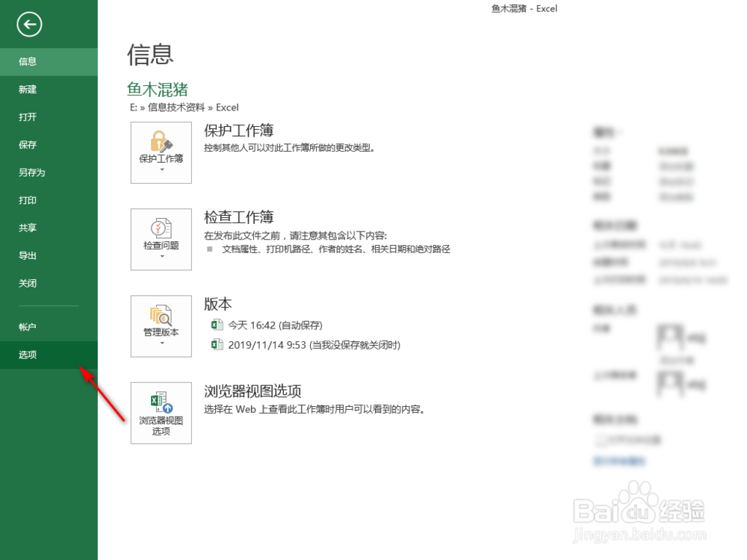Click the back arrow to return to workbook
This screenshot has width=747, height=560.
click(x=29, y=25)
